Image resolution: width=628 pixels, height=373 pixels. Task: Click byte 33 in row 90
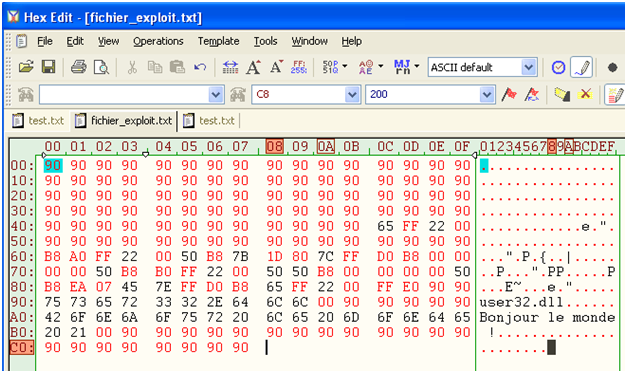[x=163, y=302]
